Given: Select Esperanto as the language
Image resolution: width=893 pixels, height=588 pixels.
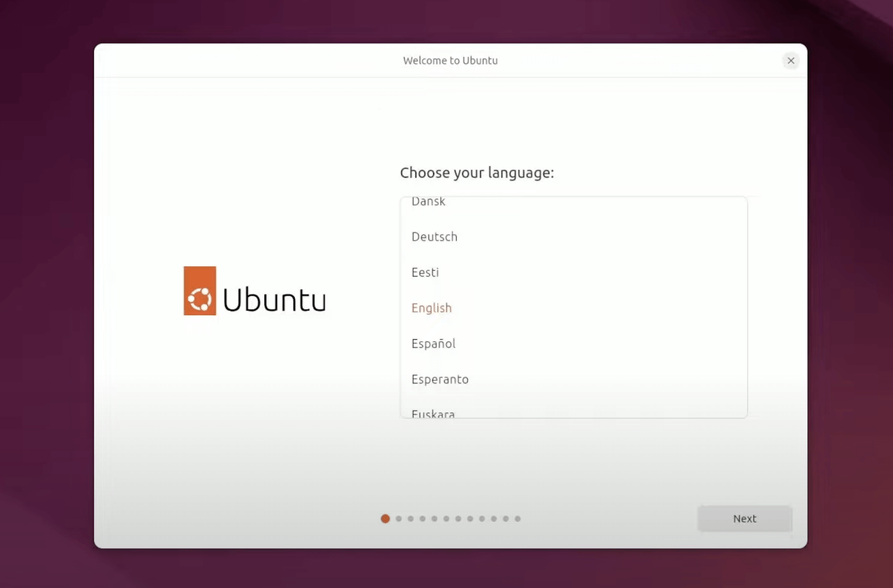Looking at the screenshot, I should 574,379.
